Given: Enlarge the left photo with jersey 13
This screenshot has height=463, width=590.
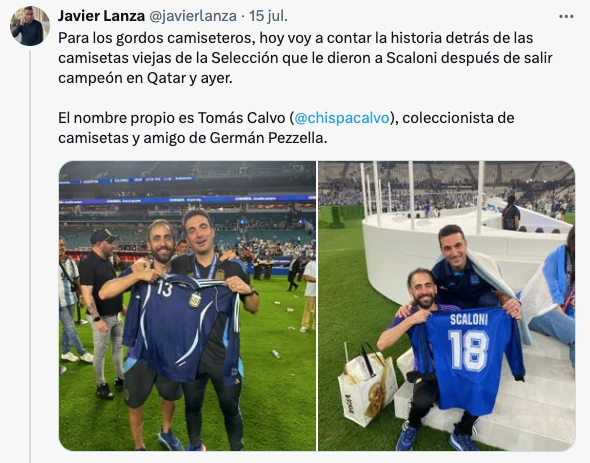Looking at the screenshot, I should coord(187,306).
